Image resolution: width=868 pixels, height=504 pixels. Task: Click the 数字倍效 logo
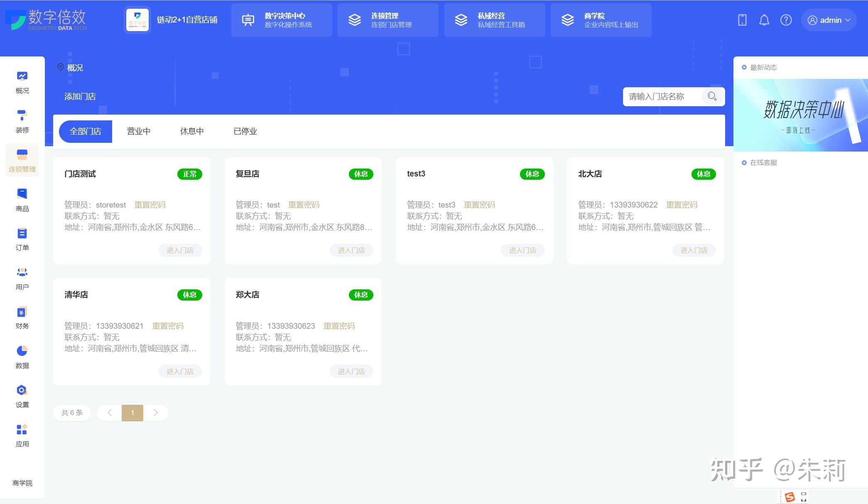click(x=46, y=20)
